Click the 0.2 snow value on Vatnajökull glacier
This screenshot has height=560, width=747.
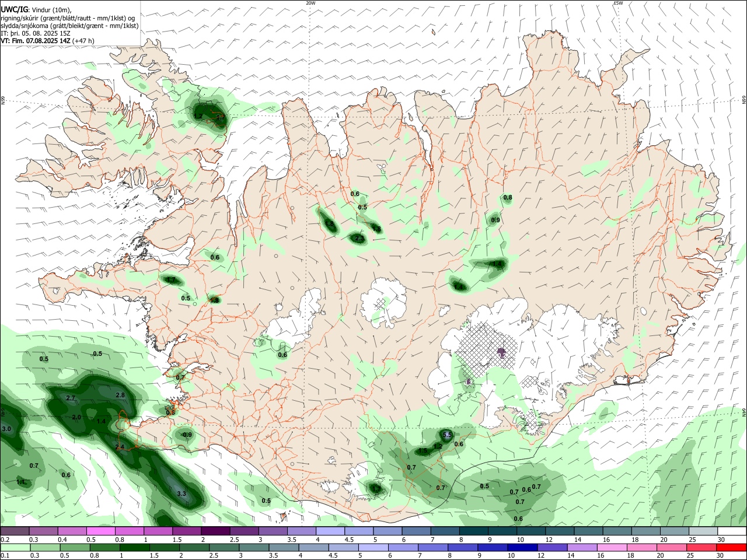tap(501, 355)
